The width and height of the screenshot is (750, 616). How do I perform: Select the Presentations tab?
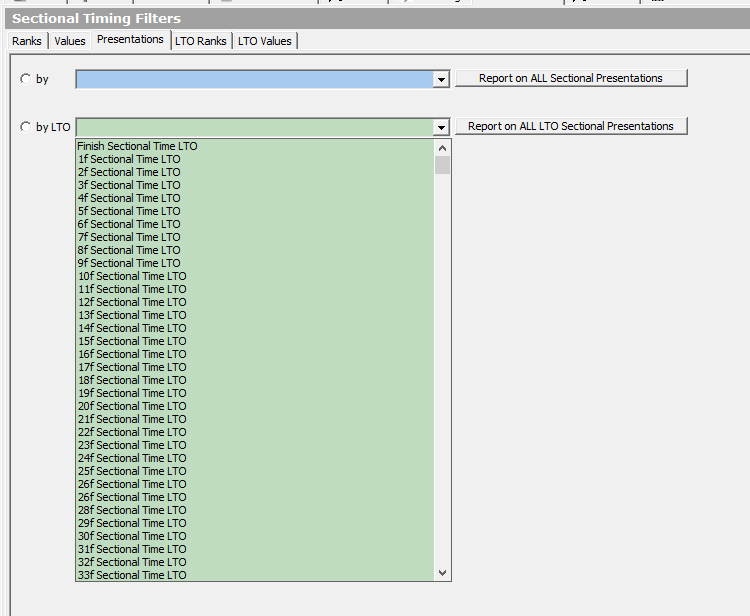pyautogui.click(x=130, y=39)
